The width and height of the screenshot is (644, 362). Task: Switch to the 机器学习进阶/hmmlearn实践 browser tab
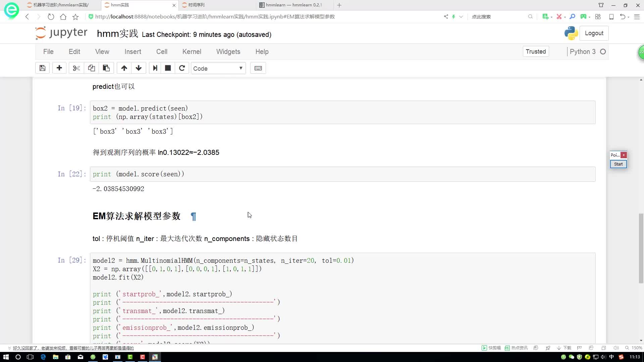click(x=61, y=5)
